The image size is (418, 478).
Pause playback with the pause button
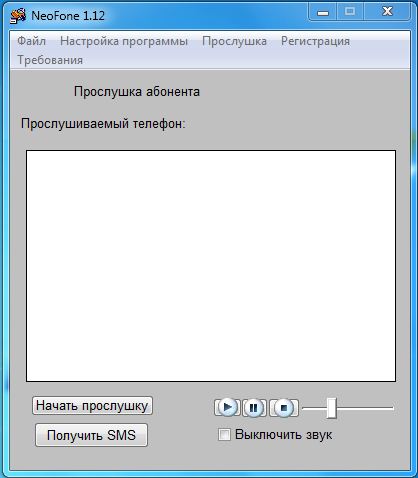point(254,408)
